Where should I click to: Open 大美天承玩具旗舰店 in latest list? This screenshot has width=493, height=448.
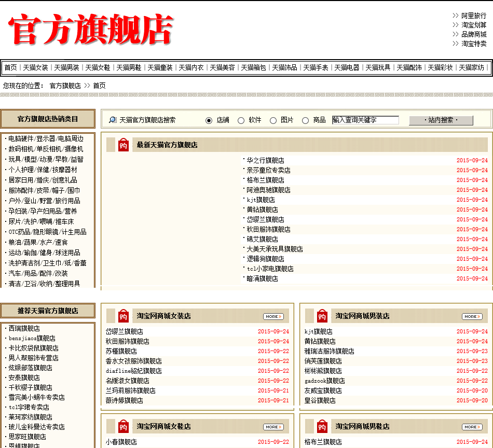(275, 249)
